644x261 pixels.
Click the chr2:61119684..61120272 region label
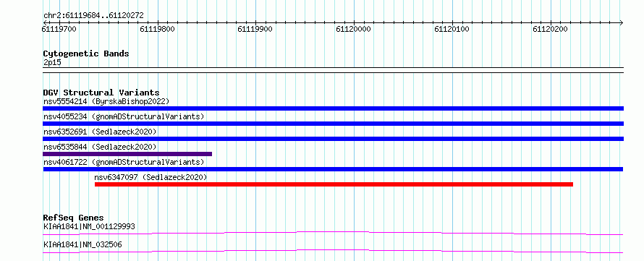click(93, 16)
